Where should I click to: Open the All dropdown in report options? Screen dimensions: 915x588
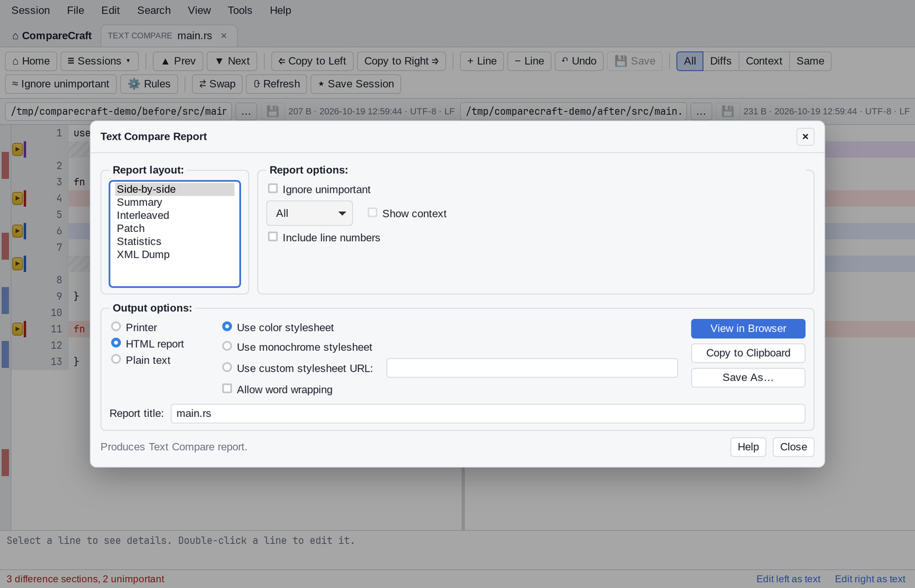310,213
